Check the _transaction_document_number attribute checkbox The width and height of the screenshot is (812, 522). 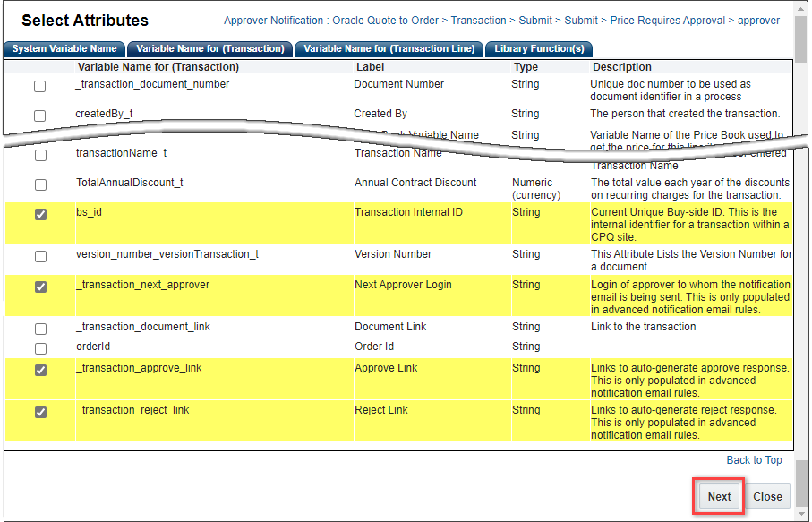click(39, 86)
